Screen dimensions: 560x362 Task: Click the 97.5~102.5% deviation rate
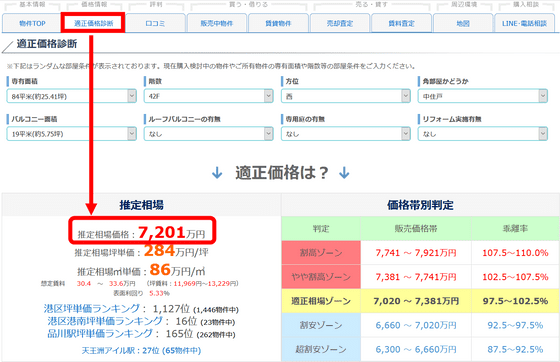pos(515,301)
